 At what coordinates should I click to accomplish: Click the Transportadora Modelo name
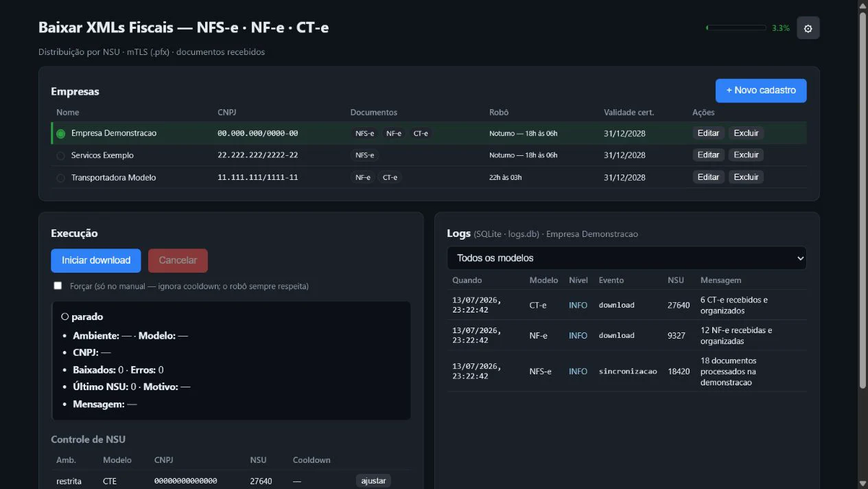coord(113,177)
